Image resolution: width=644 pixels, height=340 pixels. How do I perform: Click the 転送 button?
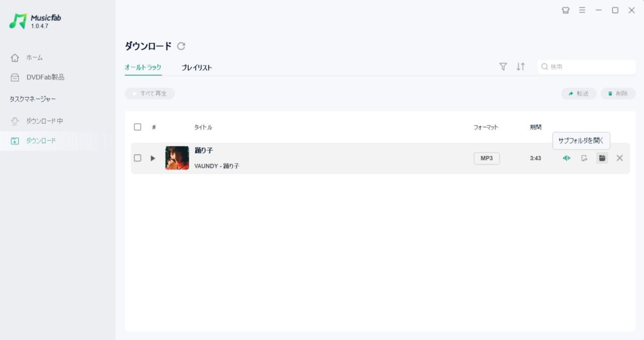[x=579, y=94]
